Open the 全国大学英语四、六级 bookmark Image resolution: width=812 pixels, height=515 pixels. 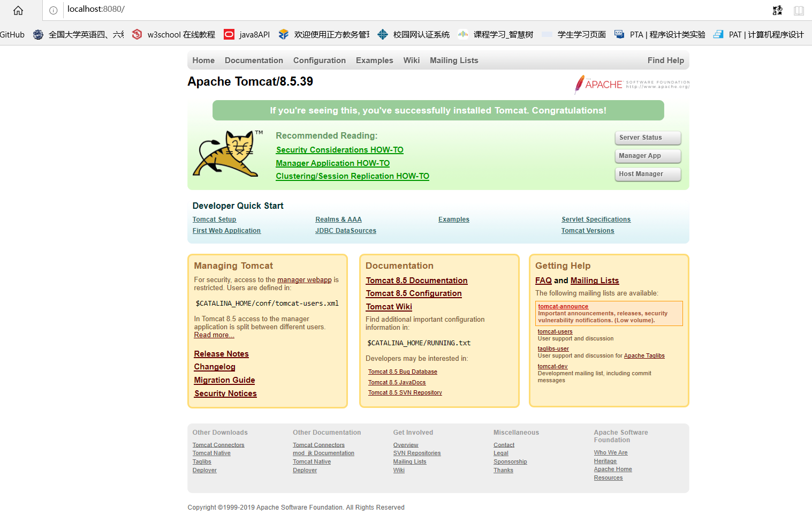(79, 35)
